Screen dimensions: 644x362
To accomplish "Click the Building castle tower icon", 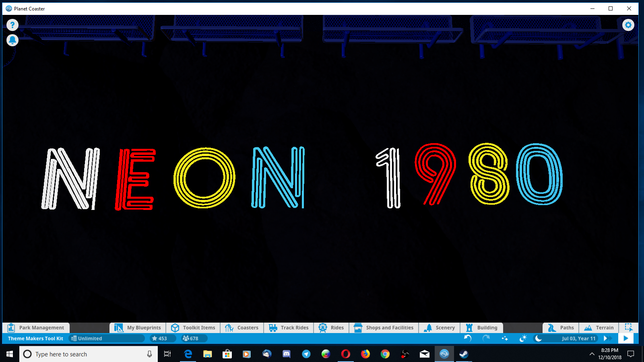I will pos(469,328).
